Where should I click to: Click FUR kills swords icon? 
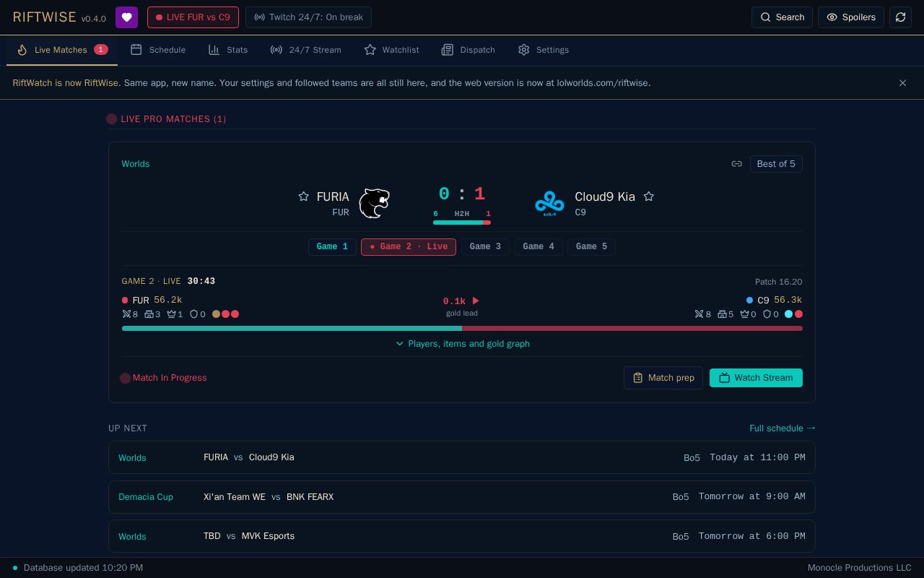coord(126,314)
